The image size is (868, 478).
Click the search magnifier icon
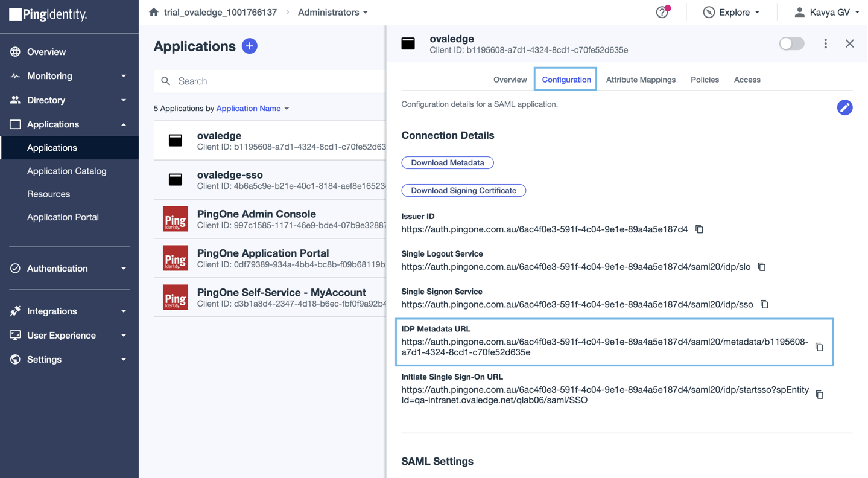166,81
